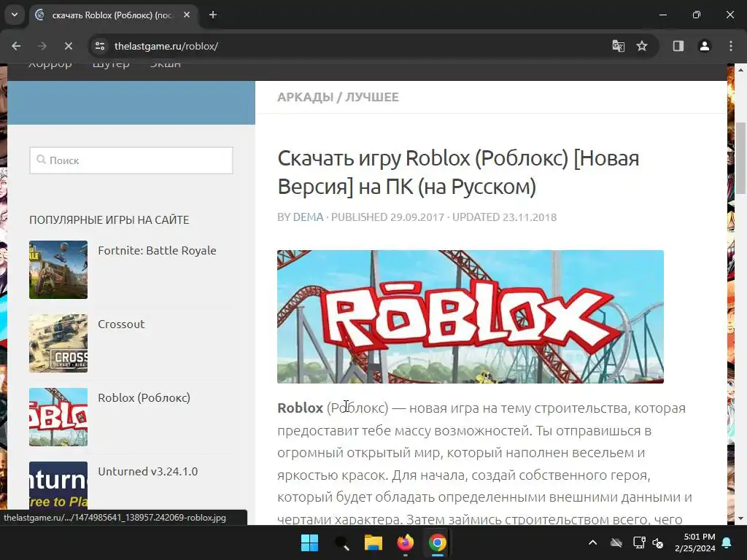Open the Хоррор menu item
The width and height of the screenshot is (747, 560).
click(50, 64)
